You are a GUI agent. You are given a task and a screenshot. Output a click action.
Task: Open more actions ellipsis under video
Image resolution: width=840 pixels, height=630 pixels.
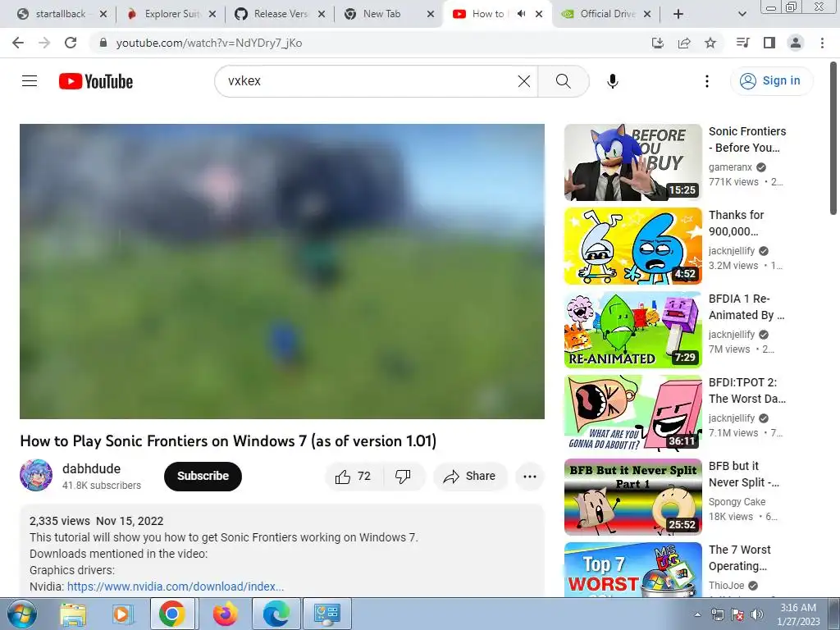click(x=529, y=477)
